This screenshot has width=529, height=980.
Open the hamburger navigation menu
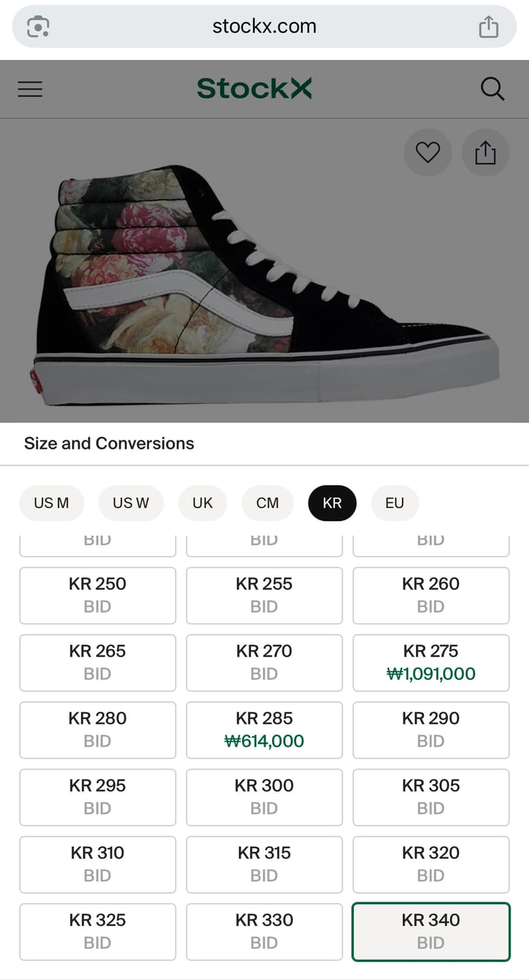(x=30, y=89)
